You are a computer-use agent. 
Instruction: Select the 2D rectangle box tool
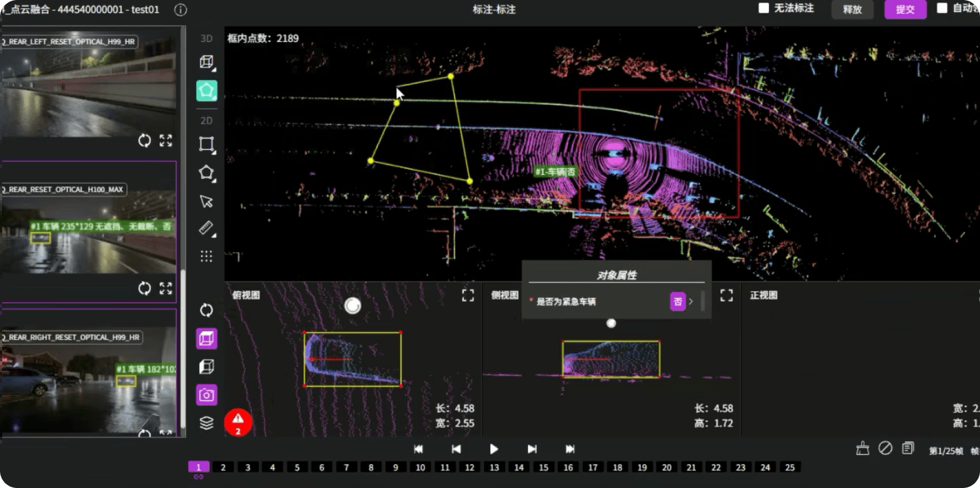tap(206, 144)
